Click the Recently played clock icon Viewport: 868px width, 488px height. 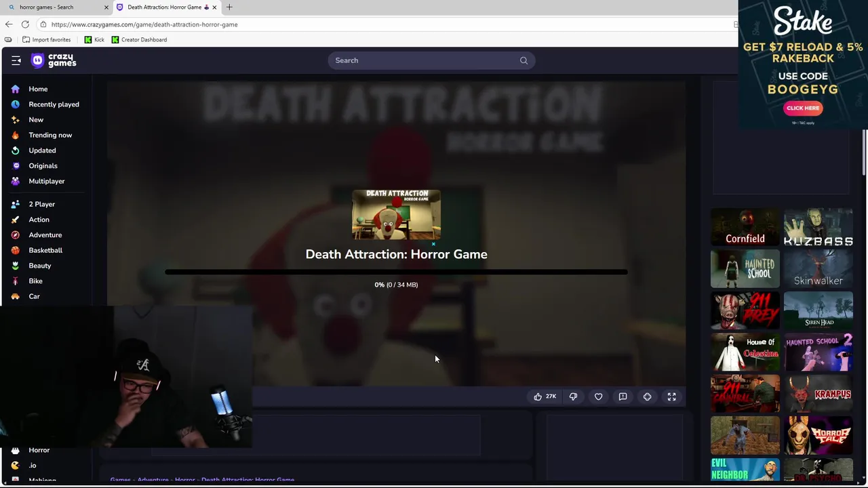pyautogui.click(x=15, y=104)
